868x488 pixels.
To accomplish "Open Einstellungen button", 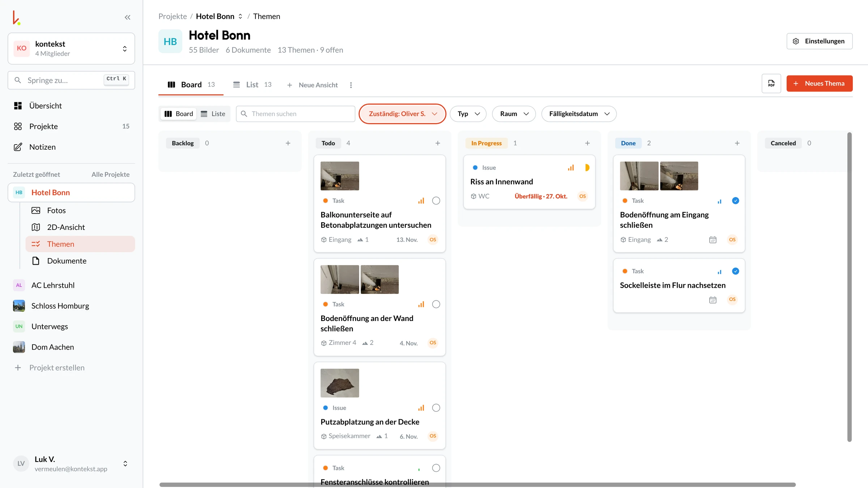I will tap(819, 41).
